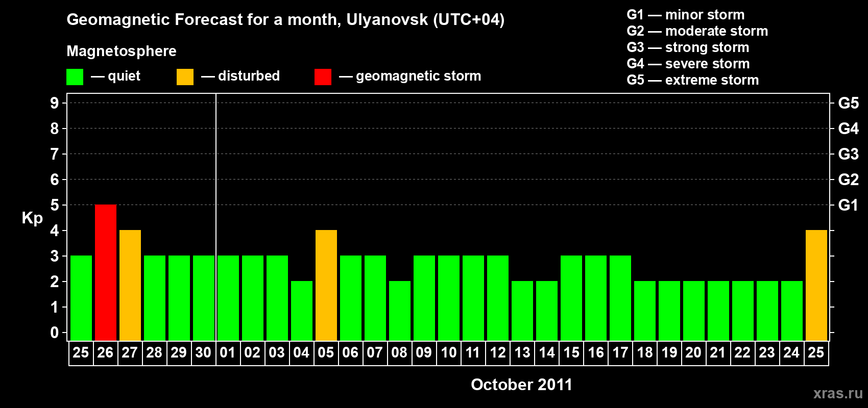The height and width of the screenshot is (408, 868).
Task: Click the red Kp 5 bar for the 26th
Action: (106, 272)
